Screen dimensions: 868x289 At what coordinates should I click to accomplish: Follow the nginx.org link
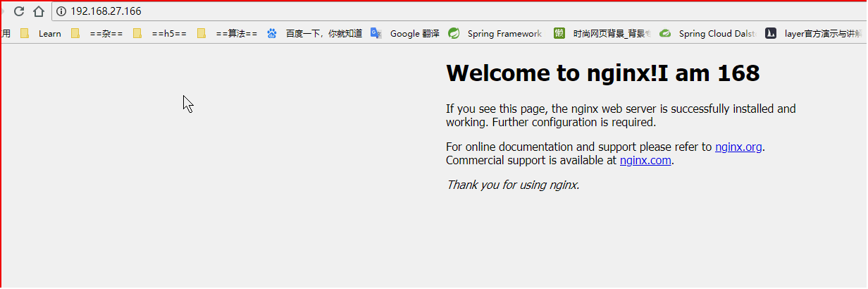(738, 147)
